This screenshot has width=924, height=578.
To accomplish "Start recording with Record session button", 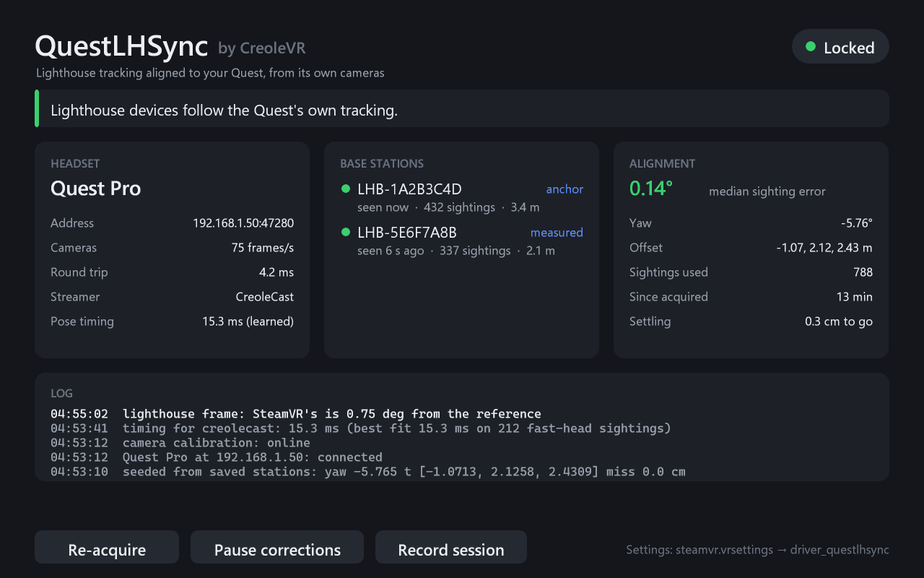I will pyautogui.click(x=451, y=548).
